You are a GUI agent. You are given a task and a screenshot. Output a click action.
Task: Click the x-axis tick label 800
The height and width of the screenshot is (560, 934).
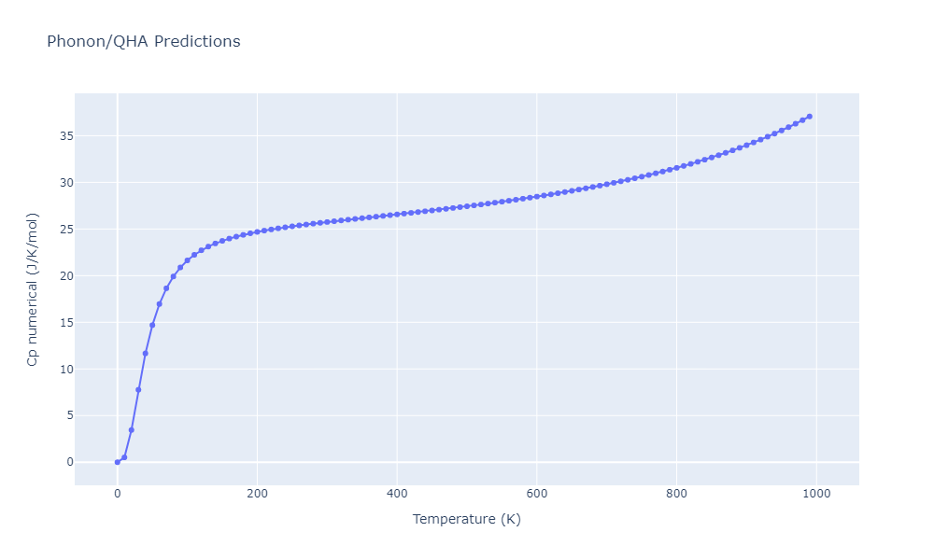point(676,494)
